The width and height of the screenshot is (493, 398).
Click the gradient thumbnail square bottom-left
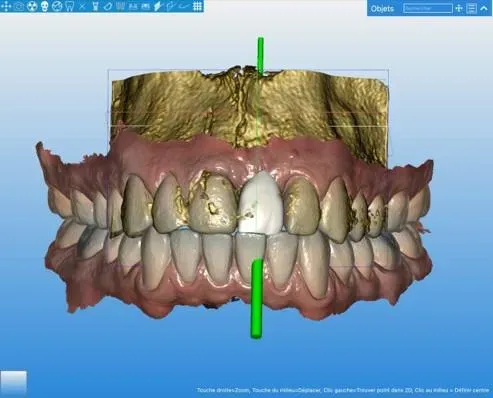(13, 383)
